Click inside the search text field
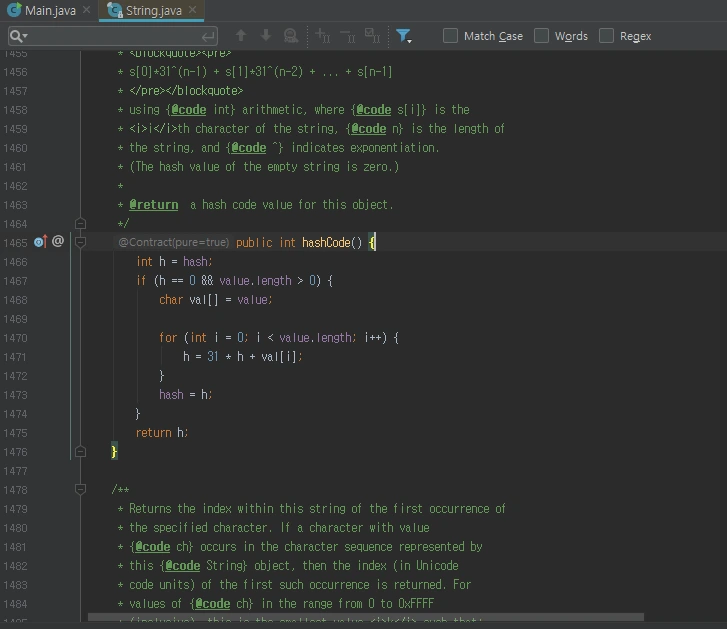The height and width of the screenshot is (629, 727). [x=110, y=36]
